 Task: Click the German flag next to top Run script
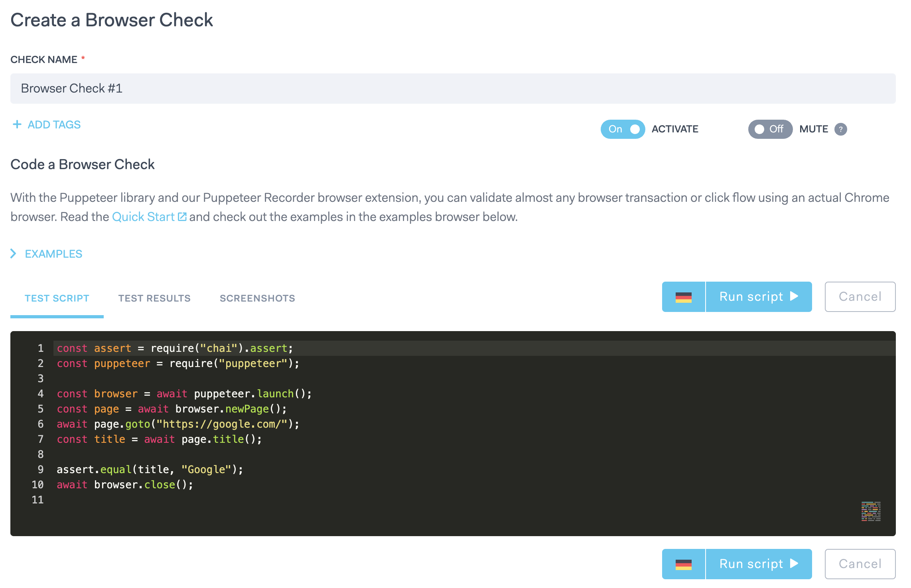tap(683, 296)
